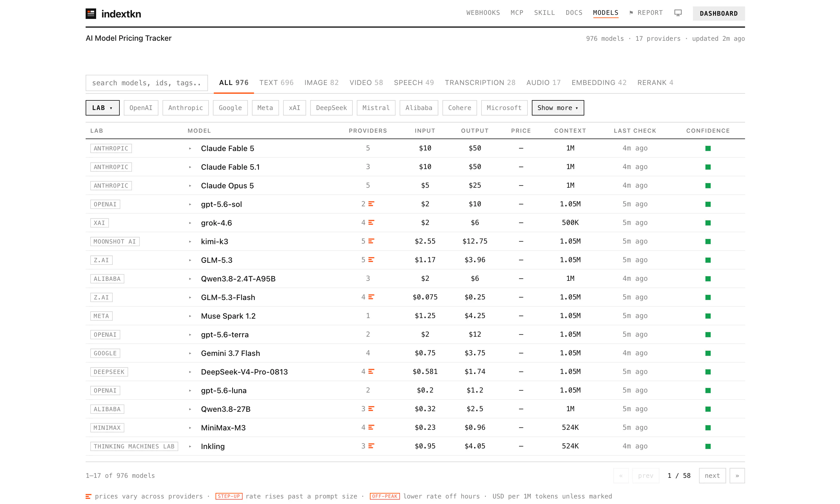Image resolution: width=840 pixels, height=504 pixels.
Task: Click the flag icon beside REPORT
Action: [631, 13]
